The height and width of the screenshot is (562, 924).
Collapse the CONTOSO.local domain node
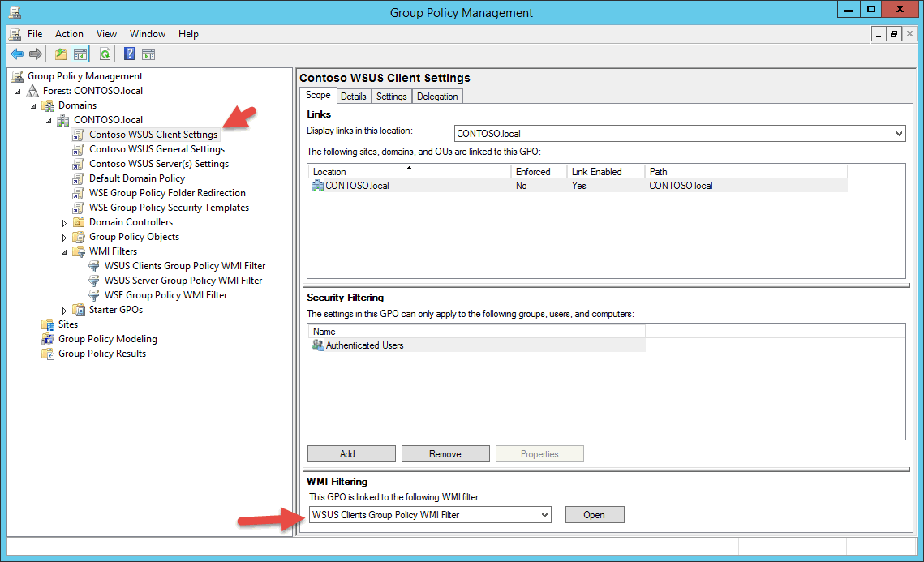coord(49,121)
